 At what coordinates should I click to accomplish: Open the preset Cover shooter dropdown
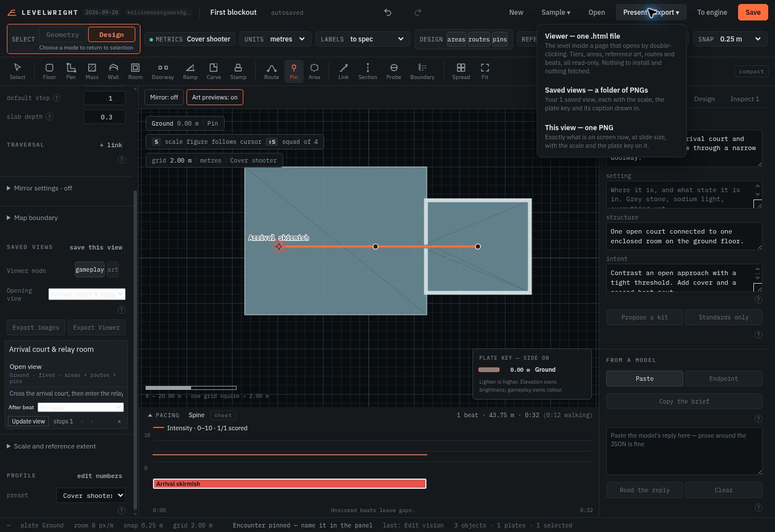(x=90, y=496)
